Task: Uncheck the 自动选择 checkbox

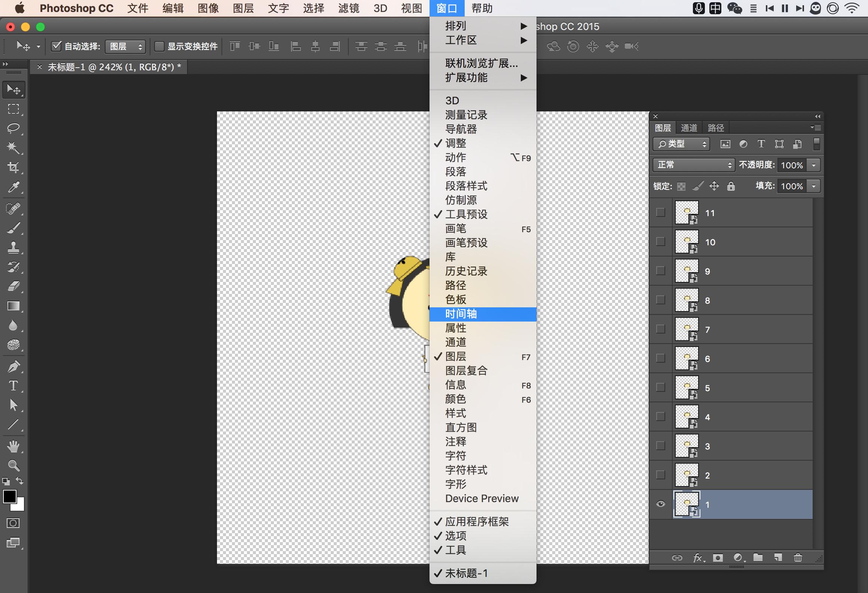Action: click(x=56, y=46)
